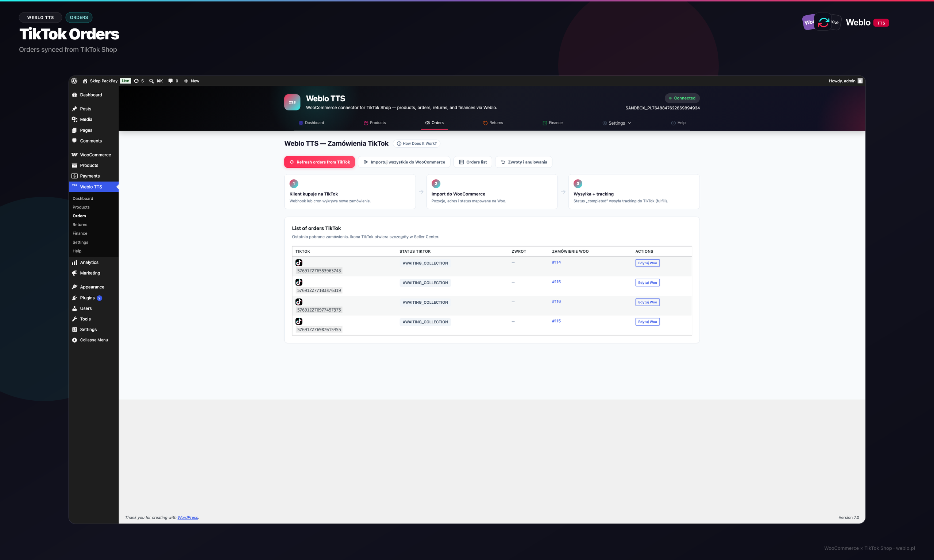Open WooCommerce order link #114
This screenshot has width=934, height=560.
556,262
